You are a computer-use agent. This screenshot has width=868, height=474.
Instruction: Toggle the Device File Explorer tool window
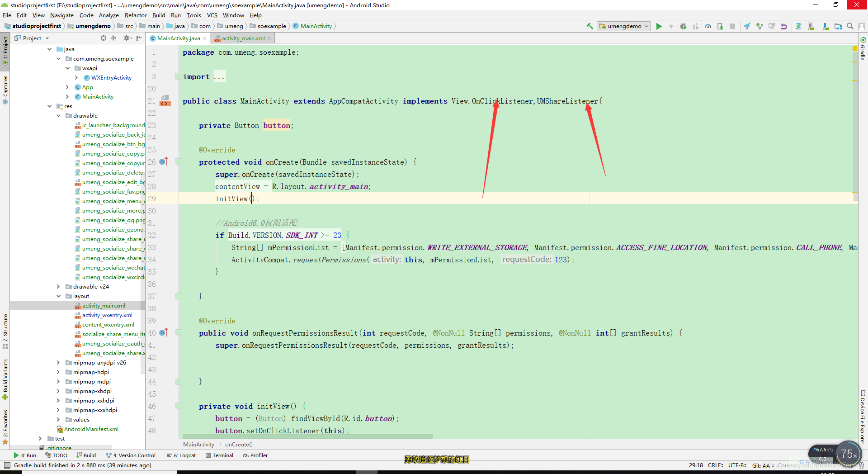click(863, 417)
